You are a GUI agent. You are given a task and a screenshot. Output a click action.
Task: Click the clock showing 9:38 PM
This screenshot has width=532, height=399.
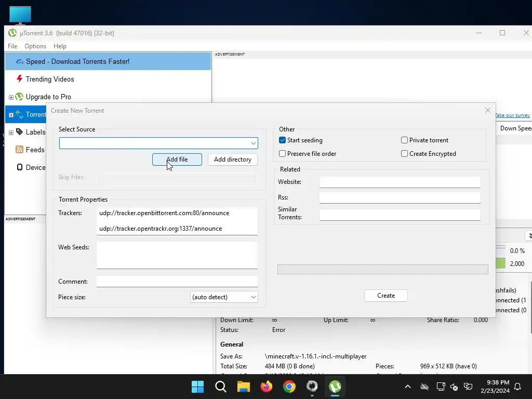tap(498, 382)
